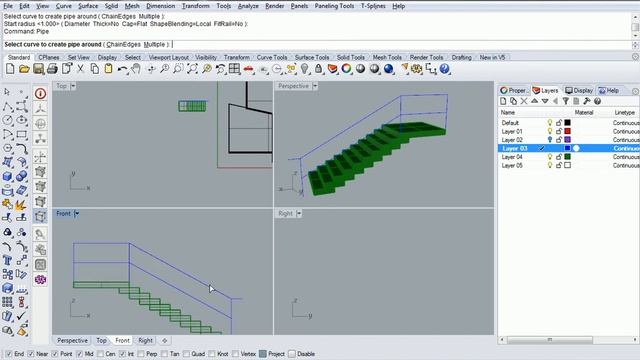This screenshot has width=640, height=360.
Task: Click the red circled info icon
Action: pos(40,94)
